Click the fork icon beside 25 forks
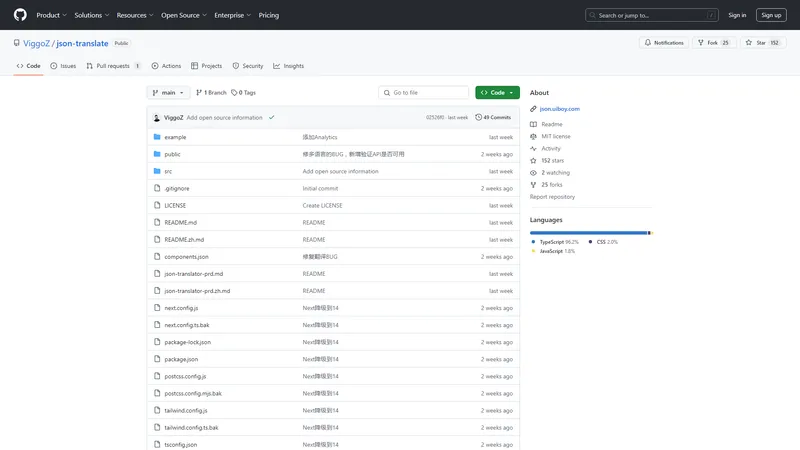 click(533, 185)
